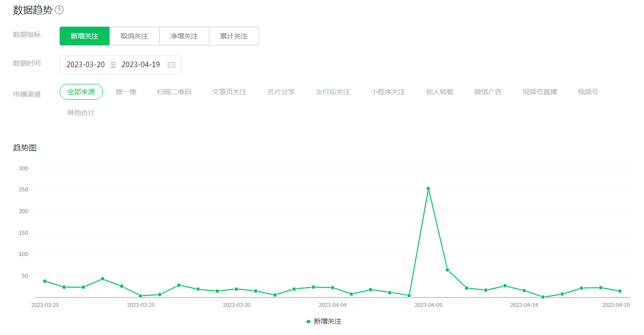Image resolution: width=644 pixels, height=335 pixels.
Task: Open the calendar icon in date range
Action: pos(171,65)
